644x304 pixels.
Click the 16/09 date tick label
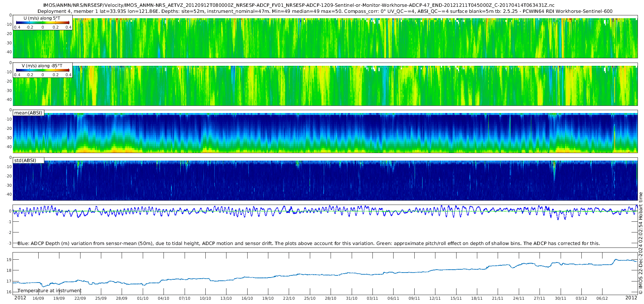pyautogui.click(x=38, y=298)
